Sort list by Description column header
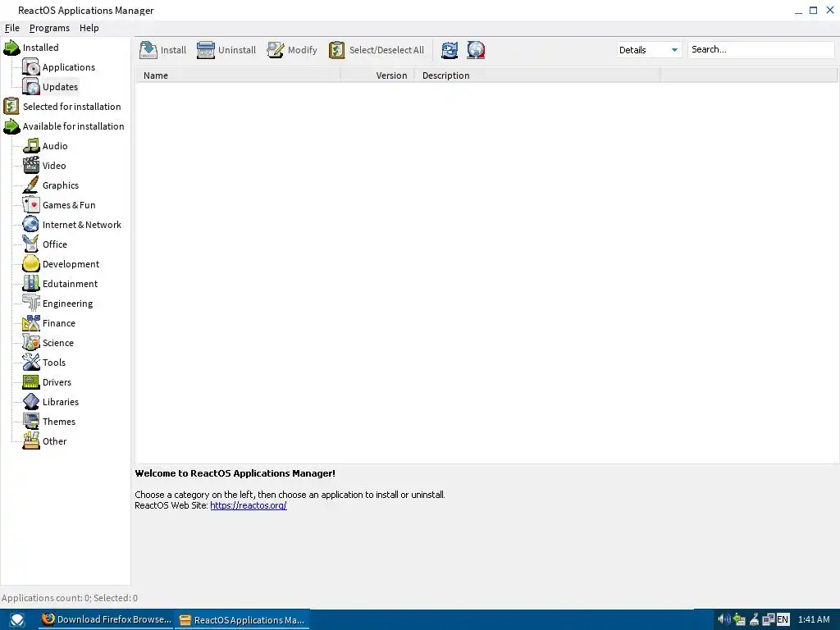This screenshot has height=630, width=840. click(538, 75)
